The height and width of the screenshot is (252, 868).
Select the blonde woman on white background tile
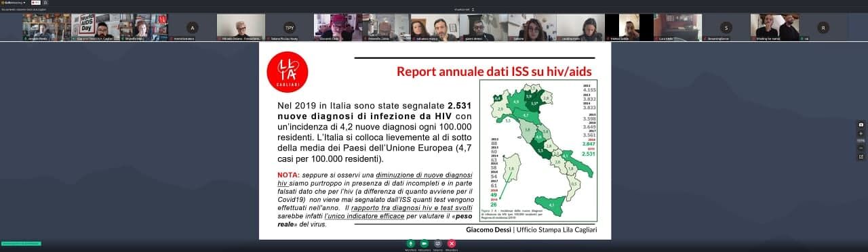click(241, 28)
